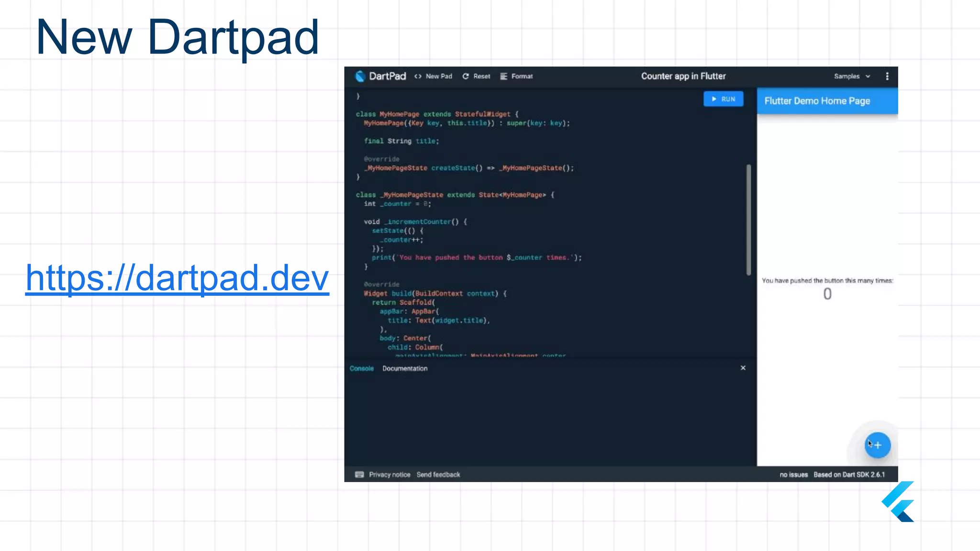The width and height of the screenshot is (980, 551).
Task: Open the three-dot overflow menu
Action: 887,76
